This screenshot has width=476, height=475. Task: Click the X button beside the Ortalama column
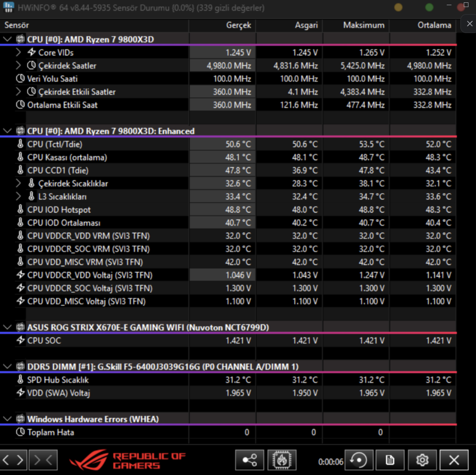tap(469, 24)
